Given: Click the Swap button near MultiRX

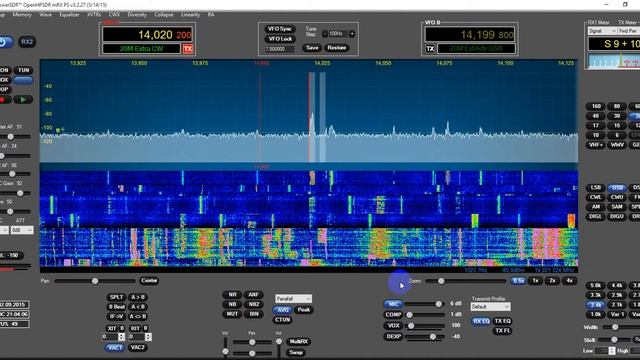Looking at the screenshot, I should (x=296, y=352).
